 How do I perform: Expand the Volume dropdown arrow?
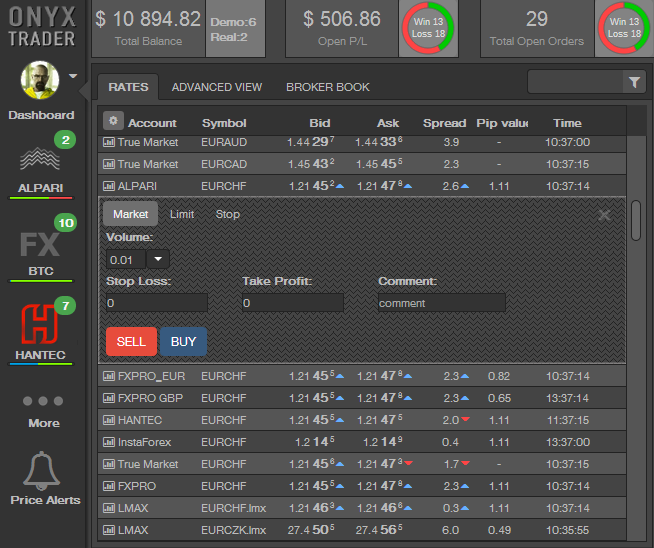coord(162,259)
